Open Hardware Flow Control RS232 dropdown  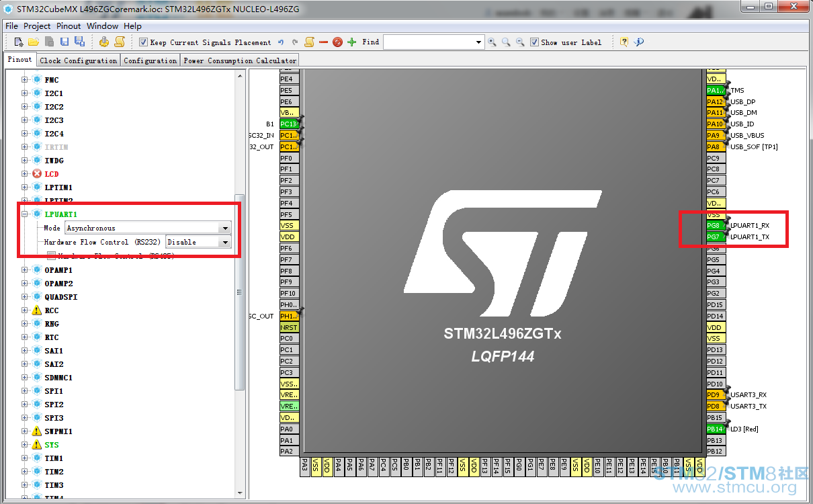point(226,242)
